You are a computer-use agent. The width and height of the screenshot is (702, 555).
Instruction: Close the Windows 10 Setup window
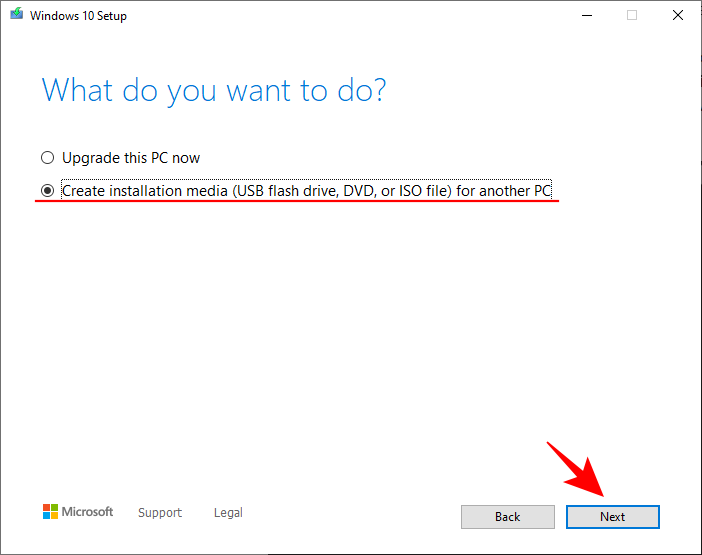pyautogui.click(x=678, y=16)
